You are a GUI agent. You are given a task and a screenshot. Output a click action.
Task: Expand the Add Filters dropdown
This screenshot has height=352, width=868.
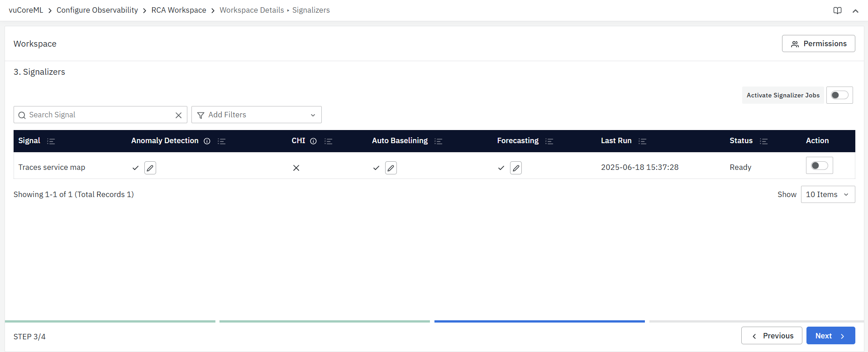click(256, 115)
